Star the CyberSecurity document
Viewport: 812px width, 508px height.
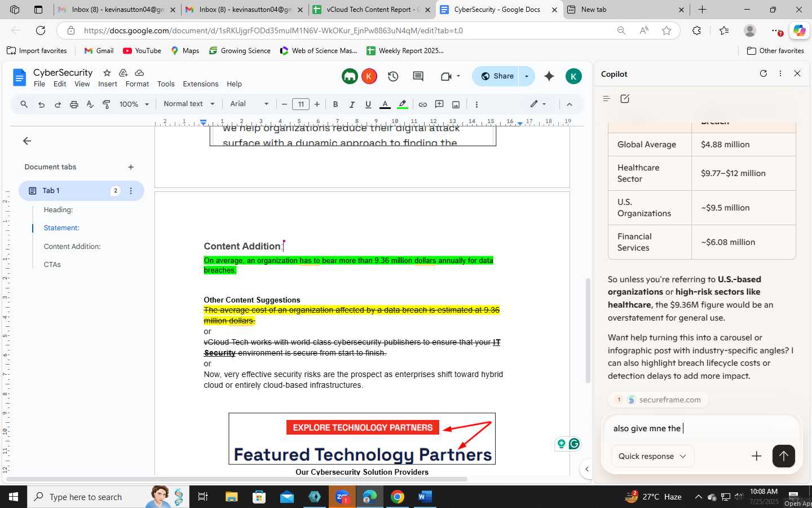107,73
